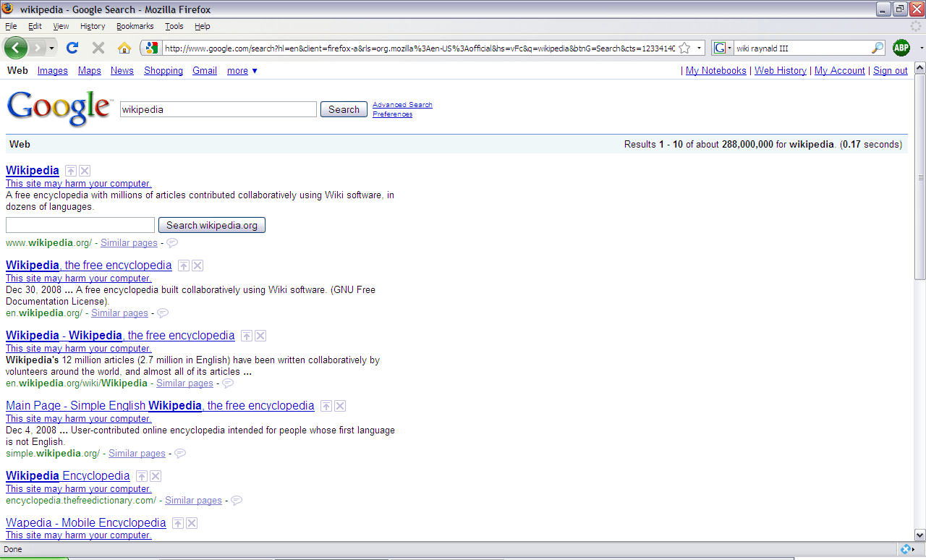Promote 'Wikipedia - Wikipedia' result icon
Screen dimensions: 926x560
[246, 336]
